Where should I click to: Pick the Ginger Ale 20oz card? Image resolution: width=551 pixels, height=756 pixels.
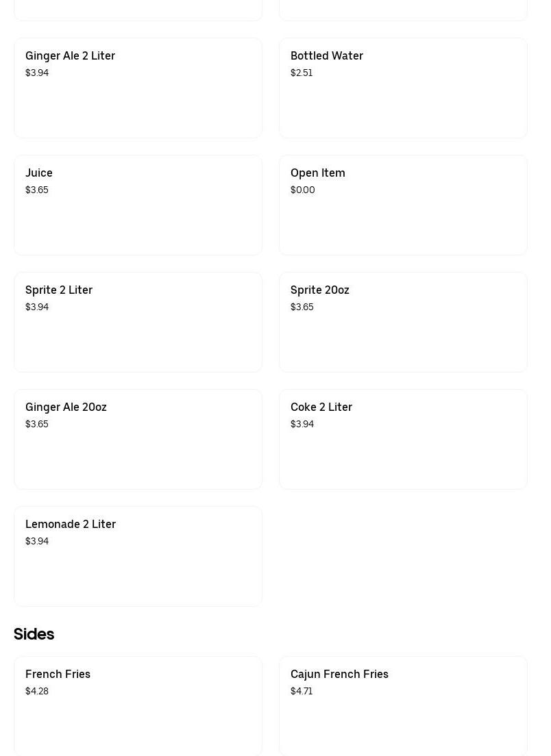pos(138,439)
